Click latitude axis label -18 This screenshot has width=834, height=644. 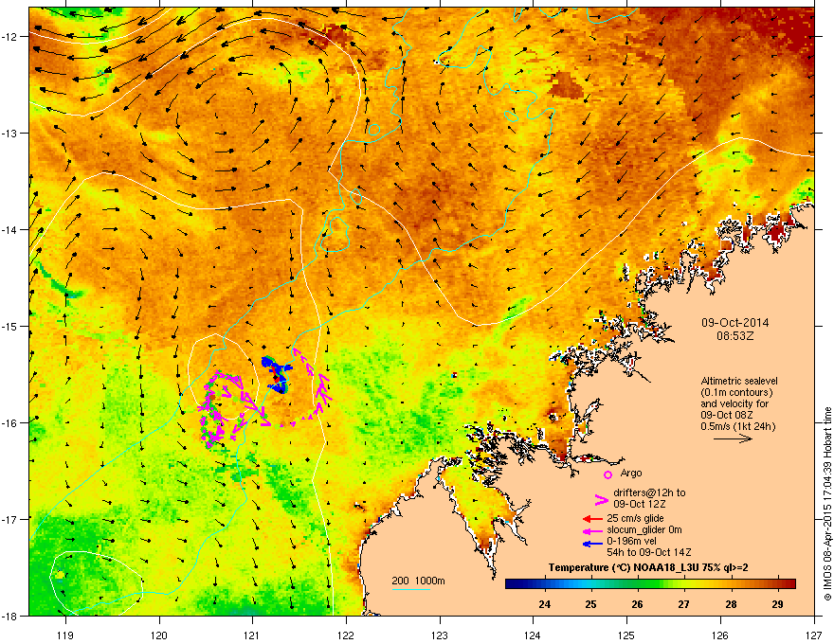(x=9, y=616)
